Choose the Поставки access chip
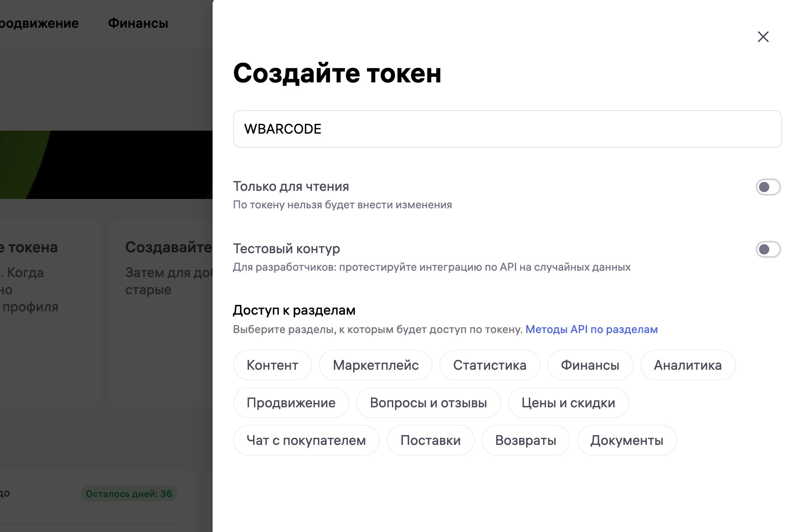The image size is (800, 532). click(430, 440)
